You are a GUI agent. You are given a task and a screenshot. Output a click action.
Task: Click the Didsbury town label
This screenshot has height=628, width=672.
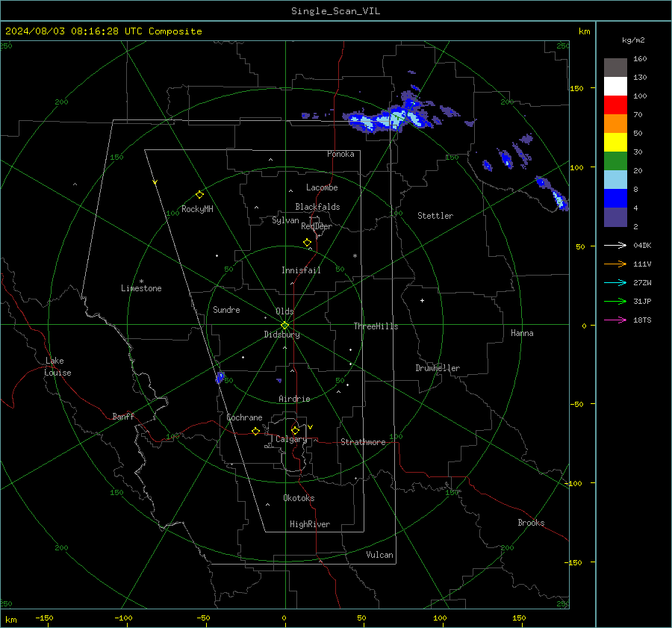click(281, 335)
